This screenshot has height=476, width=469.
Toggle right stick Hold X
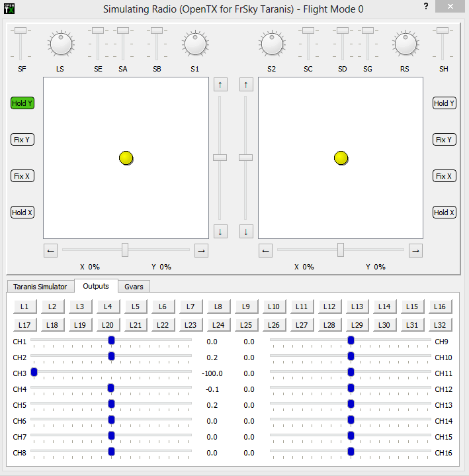tap(444, 213)
